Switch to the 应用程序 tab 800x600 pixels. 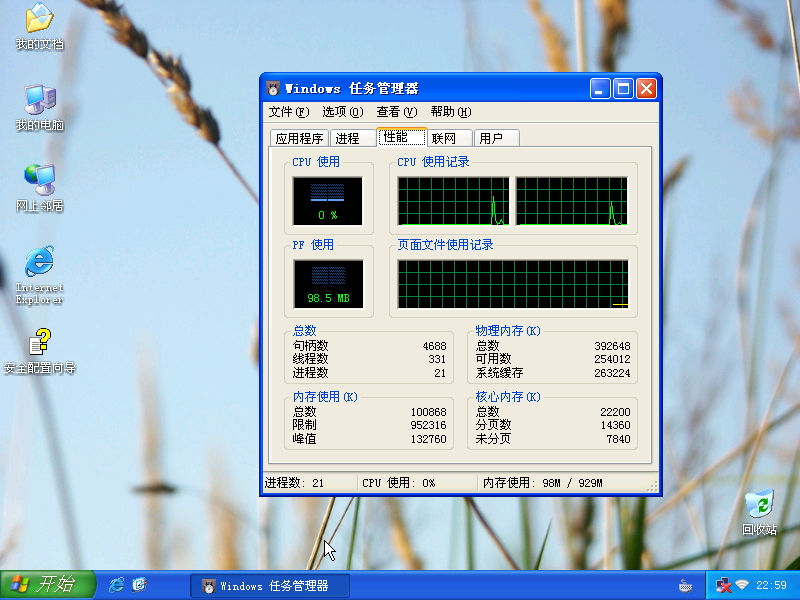pyautogui.click(x=299, y=138)
